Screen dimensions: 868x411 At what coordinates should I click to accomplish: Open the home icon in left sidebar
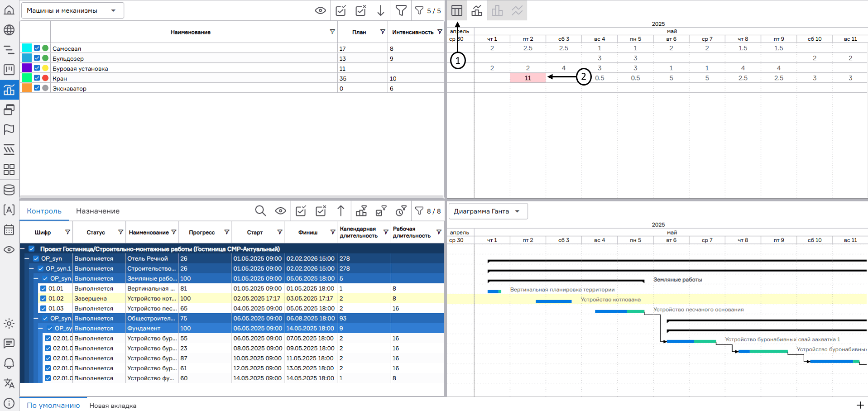9,10
